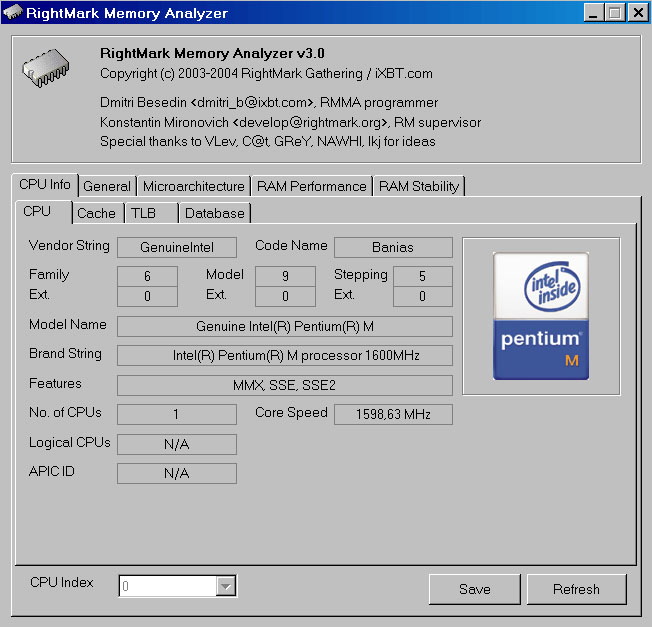
Task: Click the 'Features' label
Action: (x=55, y=383)
